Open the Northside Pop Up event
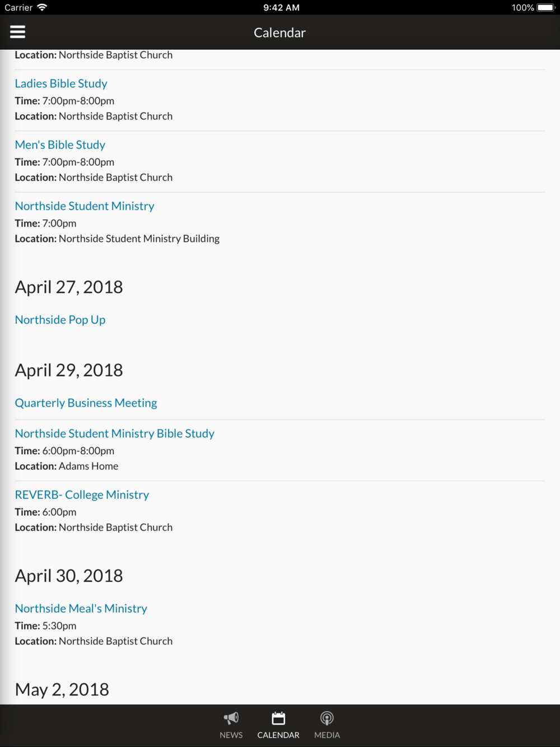Screen dimensions: 560x747 [60, 320]
